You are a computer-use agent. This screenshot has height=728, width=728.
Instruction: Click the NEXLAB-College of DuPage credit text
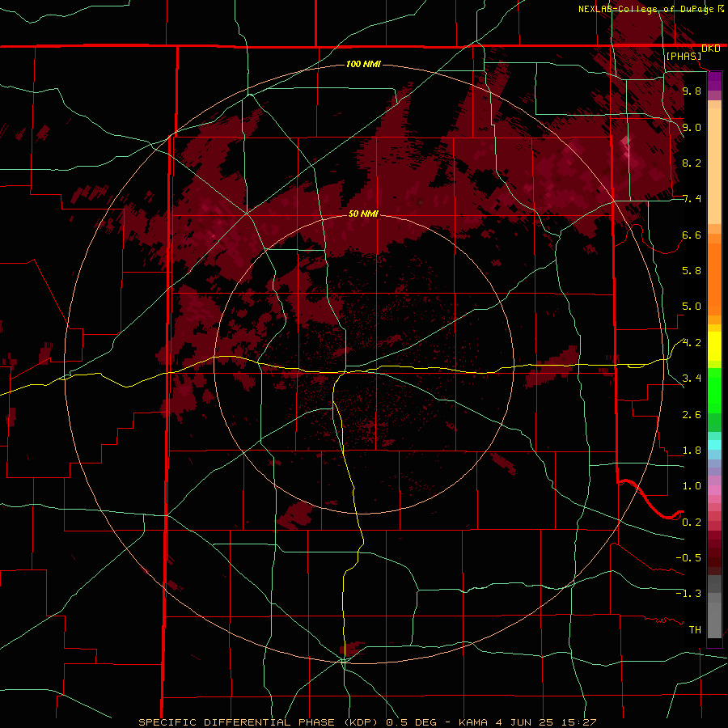point(647,9)
